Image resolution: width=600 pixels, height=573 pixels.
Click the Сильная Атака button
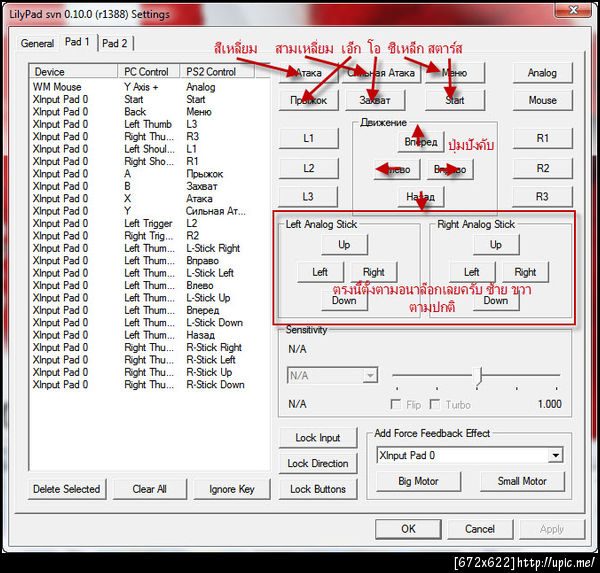point(382,73)
